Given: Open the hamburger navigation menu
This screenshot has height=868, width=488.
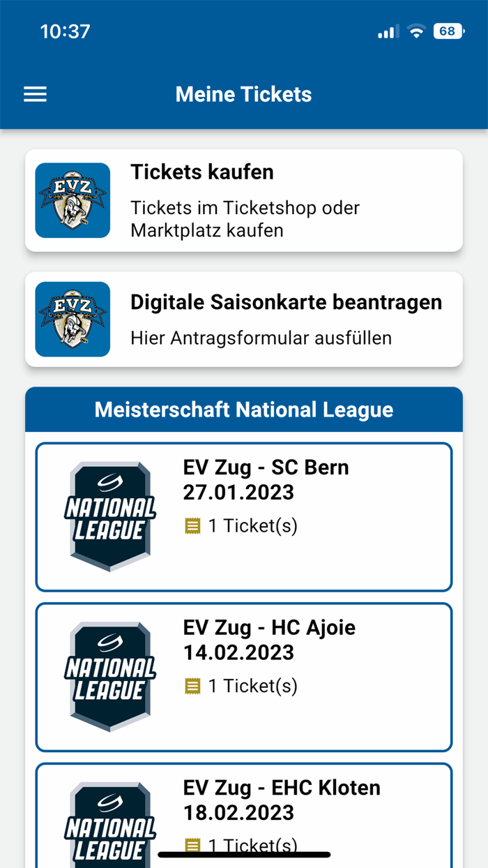Looking at the screenshot, I should coord(35,93).
